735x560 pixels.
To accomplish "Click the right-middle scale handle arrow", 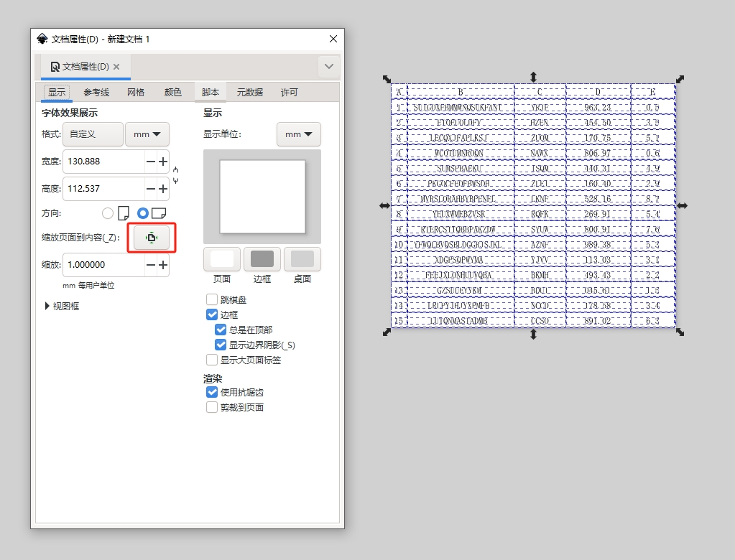I will click(682, 205).
